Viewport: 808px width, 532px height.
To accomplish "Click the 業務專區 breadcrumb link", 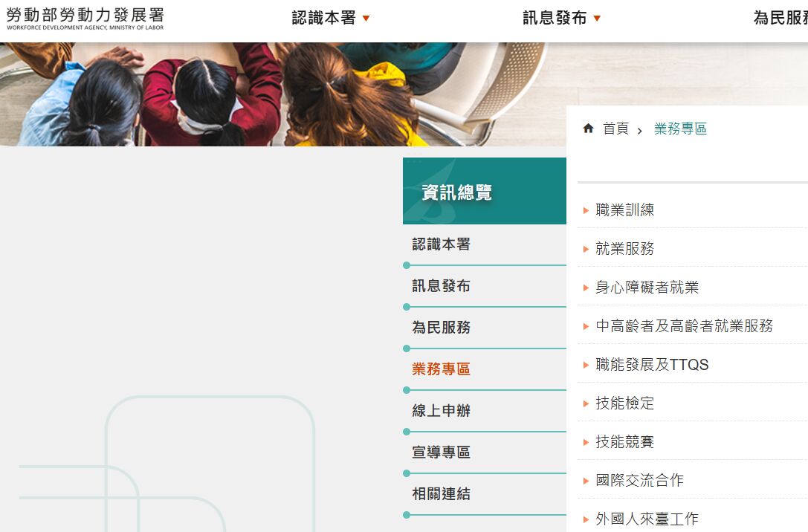I will [680, 129].
